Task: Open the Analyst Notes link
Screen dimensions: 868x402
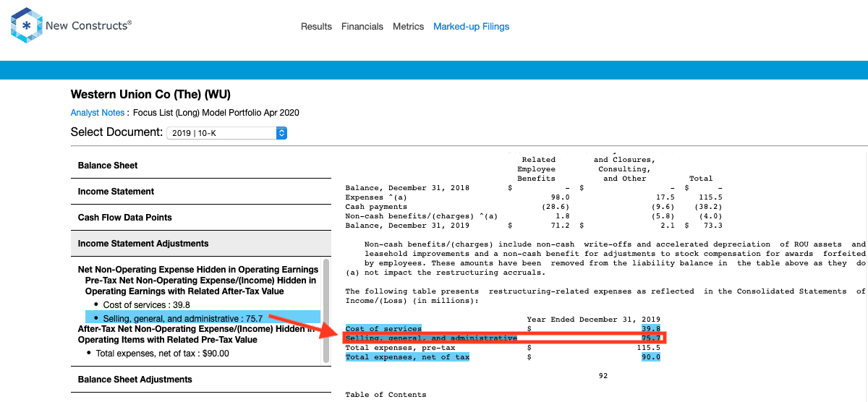Action: point(98,113)
